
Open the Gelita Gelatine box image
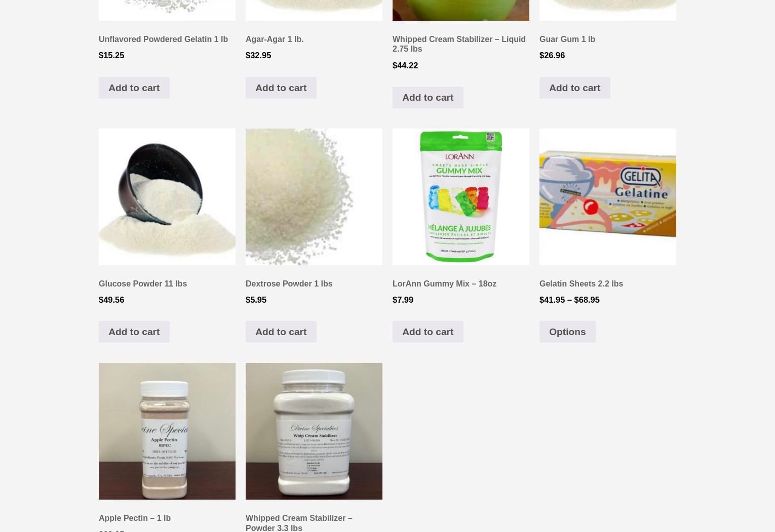coord(608,196)
